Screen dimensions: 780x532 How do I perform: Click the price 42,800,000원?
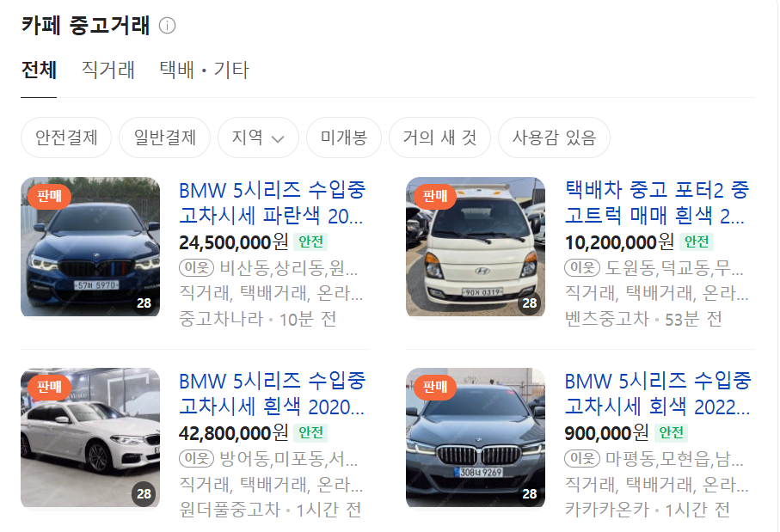point(233,433)
